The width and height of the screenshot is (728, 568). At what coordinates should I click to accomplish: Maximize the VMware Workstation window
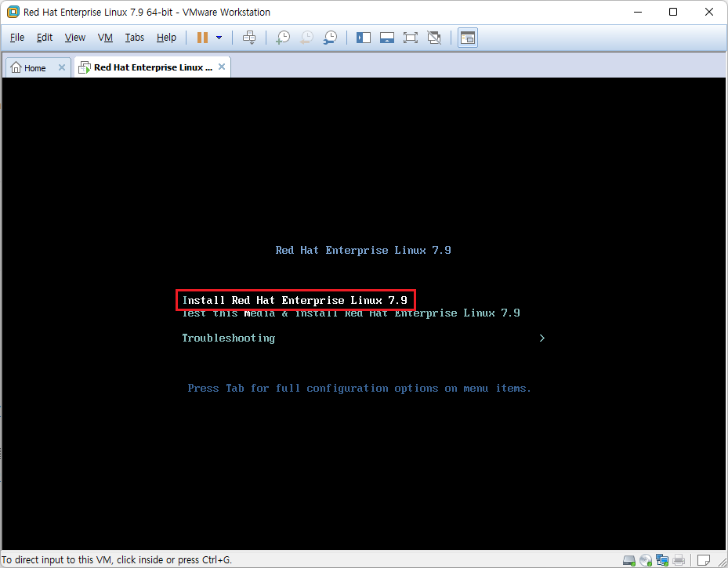(673, 12)
